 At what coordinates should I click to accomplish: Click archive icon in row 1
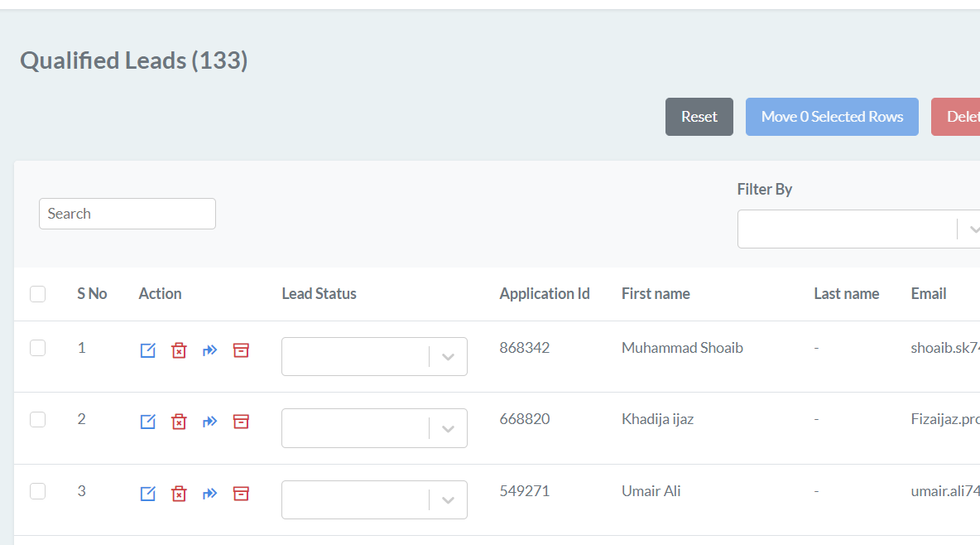[241, 350]
